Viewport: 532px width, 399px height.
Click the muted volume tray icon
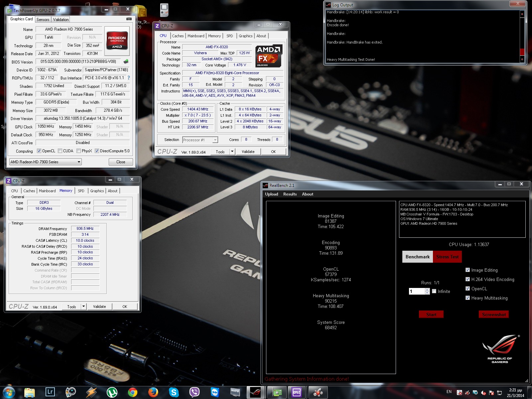tap(483, 392)
